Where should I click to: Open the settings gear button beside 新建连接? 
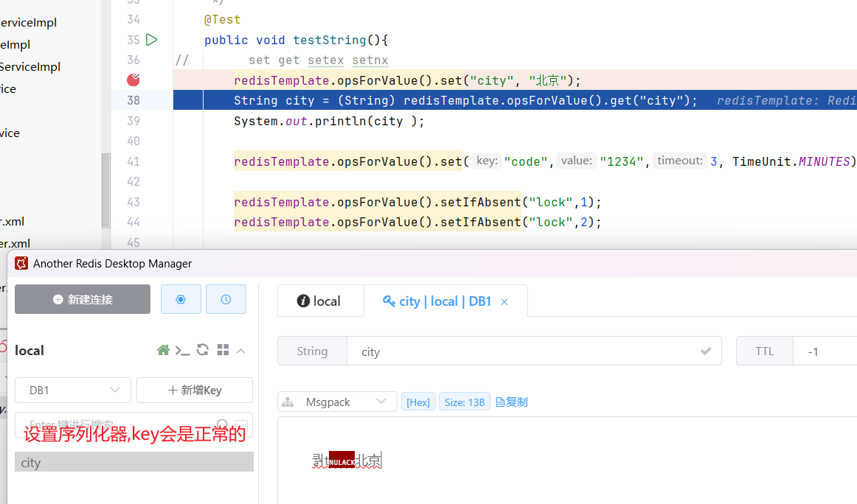pyautogui.click(x=181, y=299)
